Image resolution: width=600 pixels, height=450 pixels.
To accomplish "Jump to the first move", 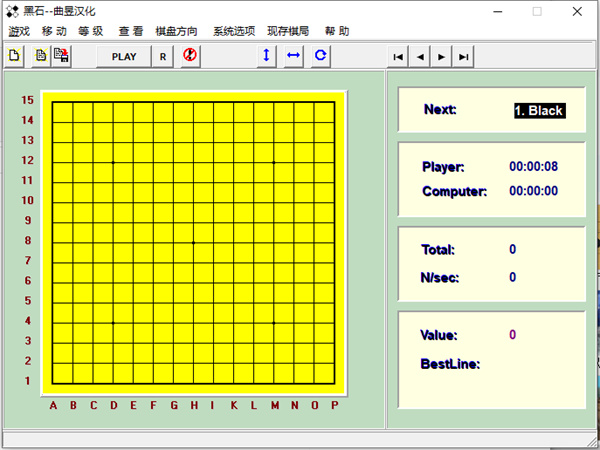I will coord(398,57).
